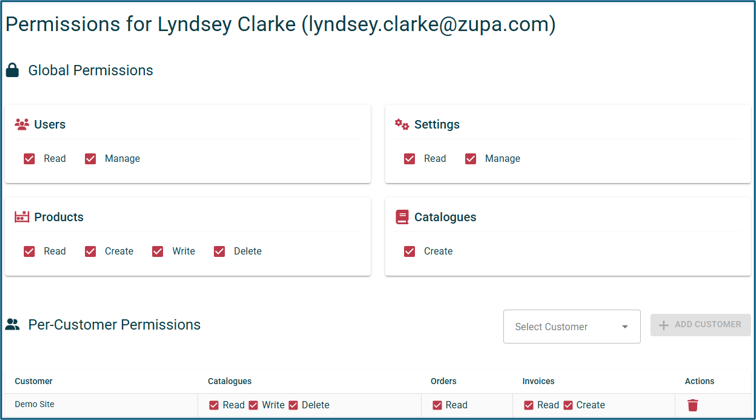
Task: Open the Select Customer dropdown
Action: (572, 326)
